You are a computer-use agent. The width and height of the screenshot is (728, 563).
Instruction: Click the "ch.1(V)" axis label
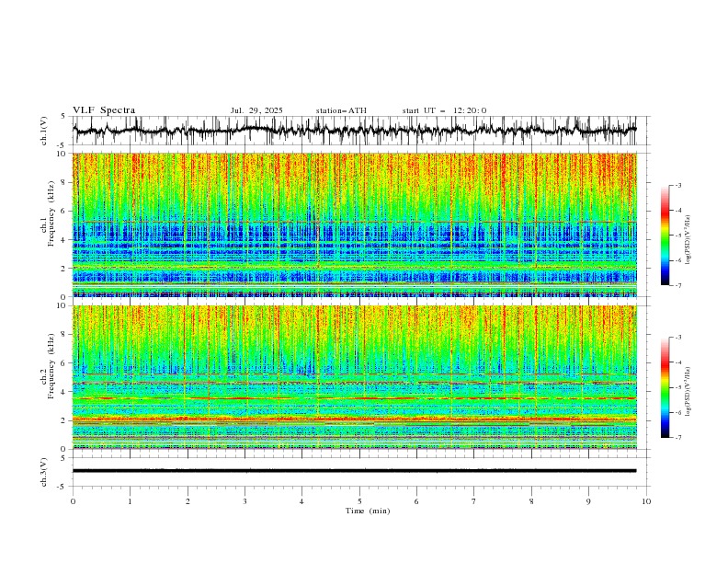(44, 131)
